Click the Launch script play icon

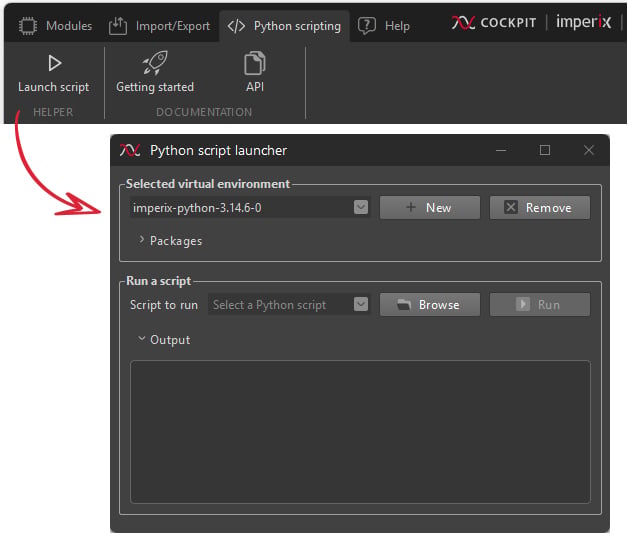coord(54,63)
